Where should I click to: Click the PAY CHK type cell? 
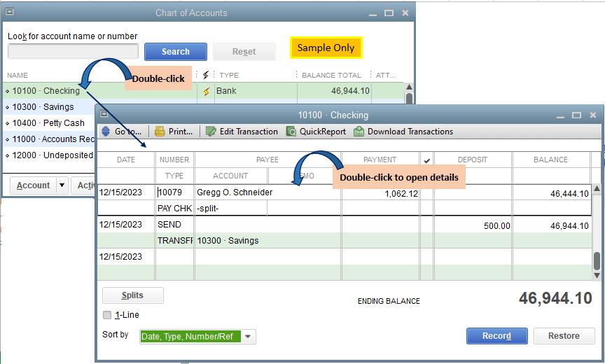[x=174, y=209]
